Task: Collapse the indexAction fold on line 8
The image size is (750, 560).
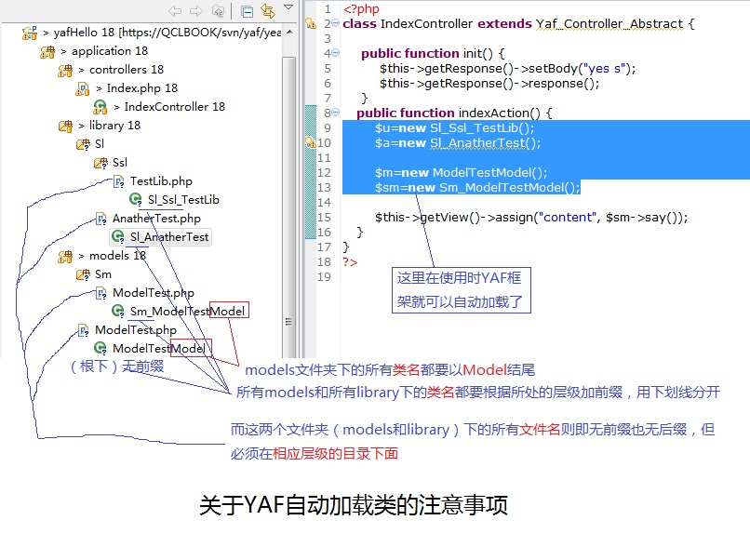Action: point(335,113)
